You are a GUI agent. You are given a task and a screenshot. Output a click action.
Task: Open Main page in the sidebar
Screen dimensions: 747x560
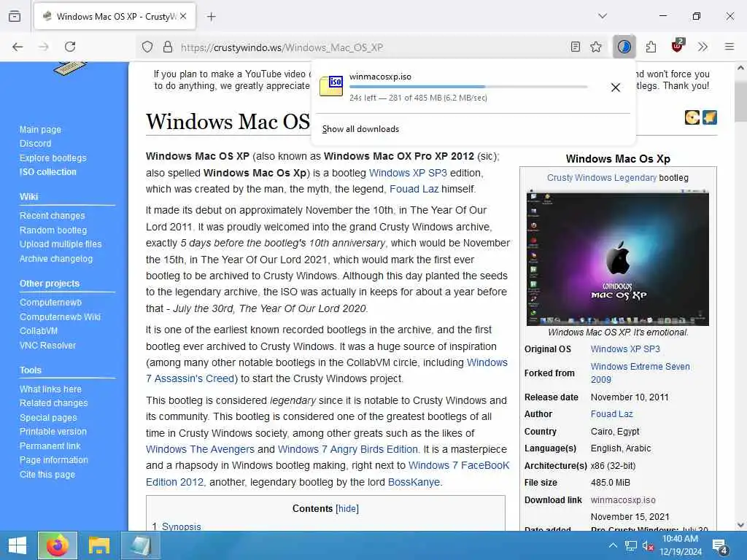tap(41, 130)
